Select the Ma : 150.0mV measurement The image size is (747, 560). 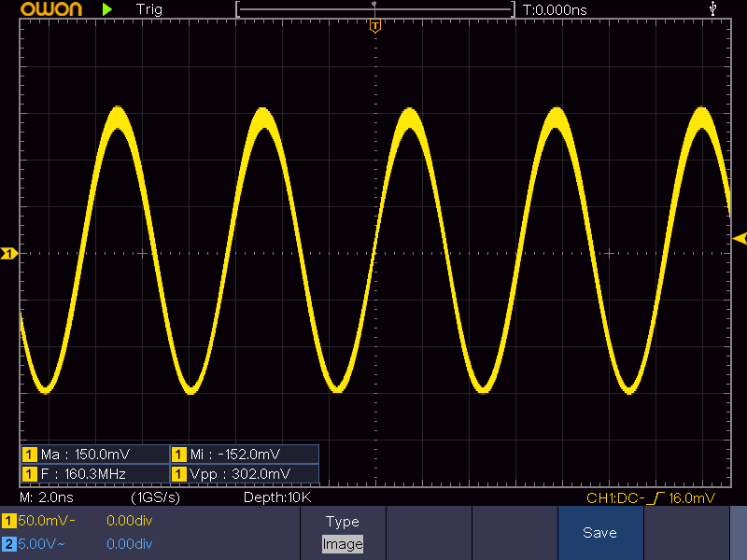click(95, 455)
